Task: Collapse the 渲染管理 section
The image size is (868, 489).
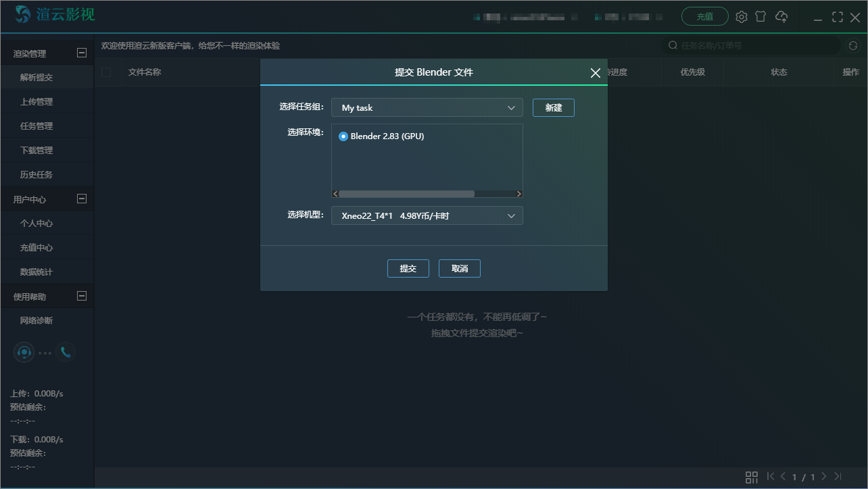Action: tap(82, 53)
